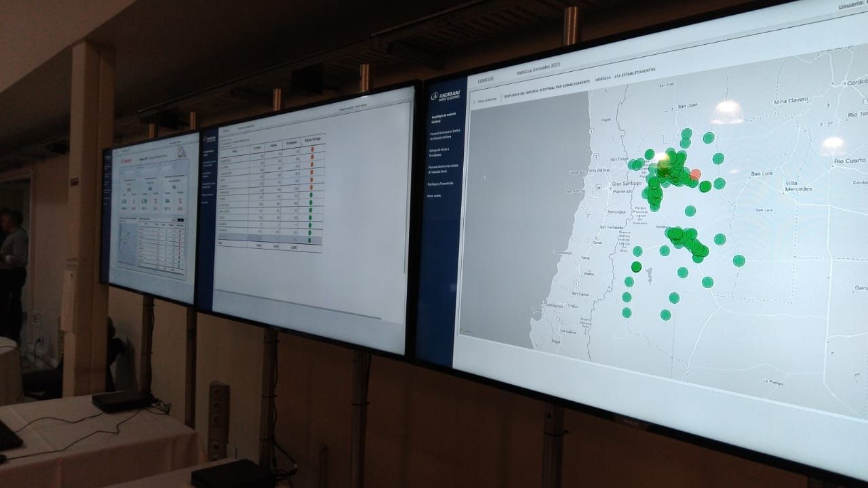
Task: Click the San Luis label on the map
Action: pyautogui.click(x=763, y=174)
